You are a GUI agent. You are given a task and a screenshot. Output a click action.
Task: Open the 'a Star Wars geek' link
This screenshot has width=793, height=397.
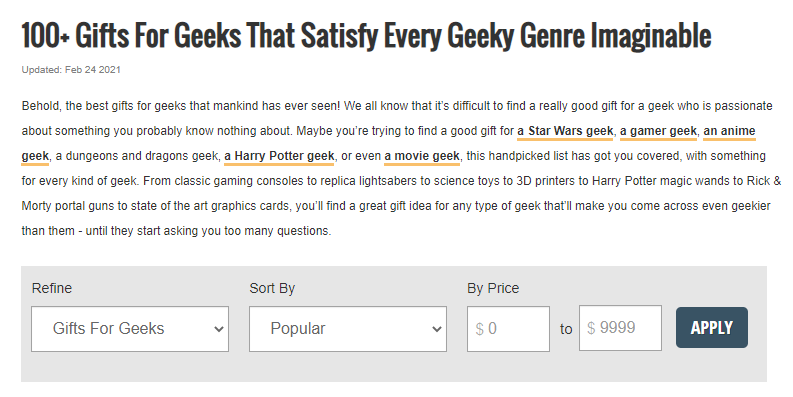point(565,131)
